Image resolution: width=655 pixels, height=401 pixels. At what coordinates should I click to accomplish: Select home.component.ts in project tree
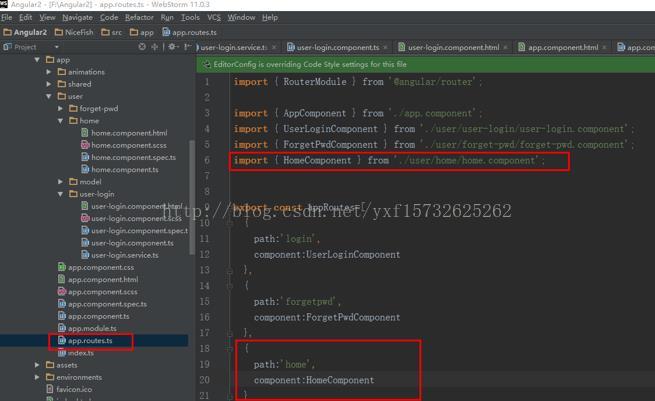tap(124, 169)
